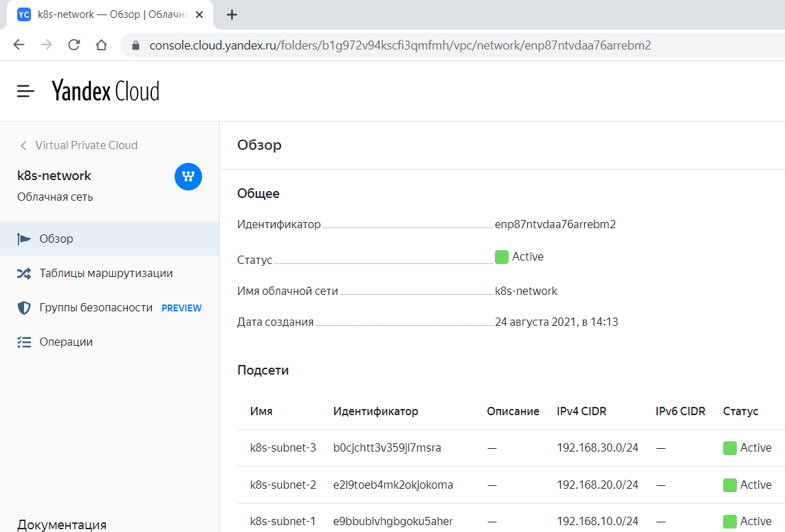Click the browser forward arrow
This screenshot has width=785, height=532.
[x=47, y=45]
